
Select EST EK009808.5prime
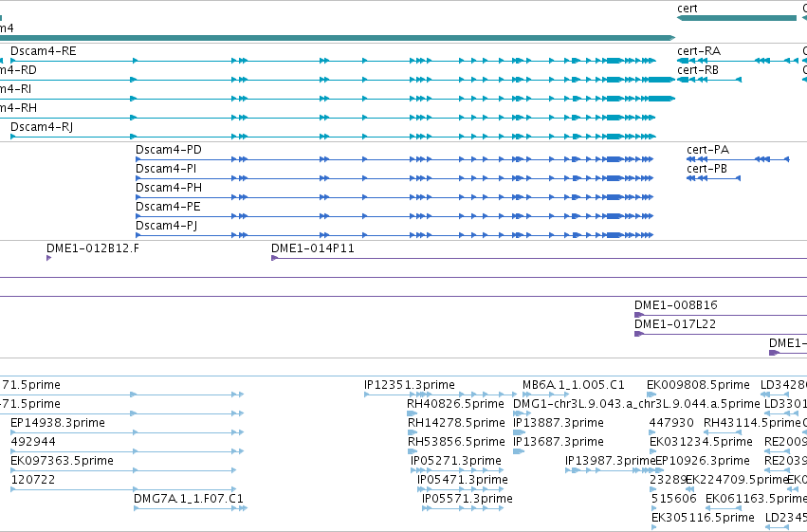click(698, 385)
